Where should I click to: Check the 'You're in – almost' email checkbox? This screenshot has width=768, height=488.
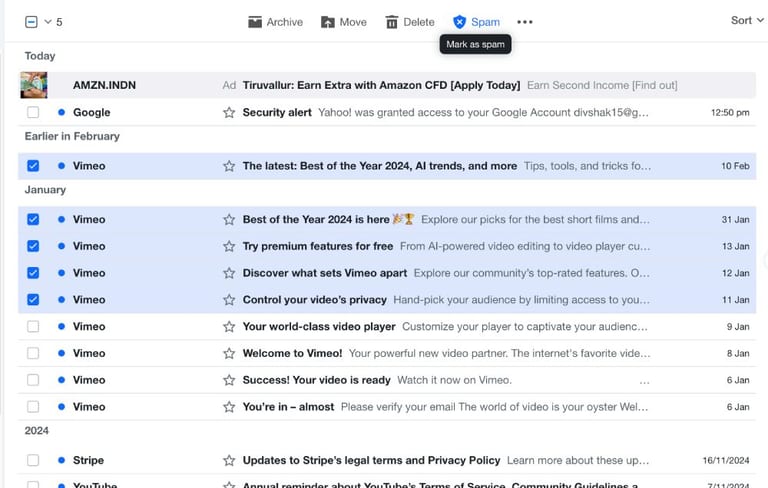(x=33, y=407)
